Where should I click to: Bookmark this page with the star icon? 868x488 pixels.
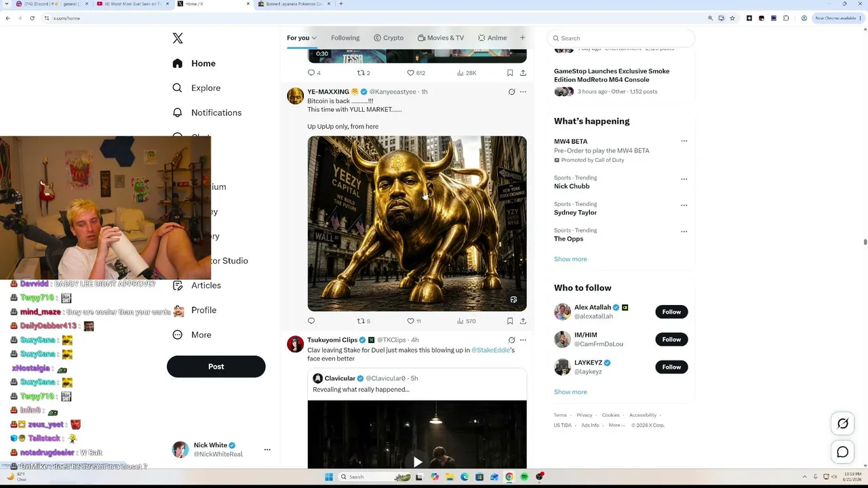[x=732, y=18]
